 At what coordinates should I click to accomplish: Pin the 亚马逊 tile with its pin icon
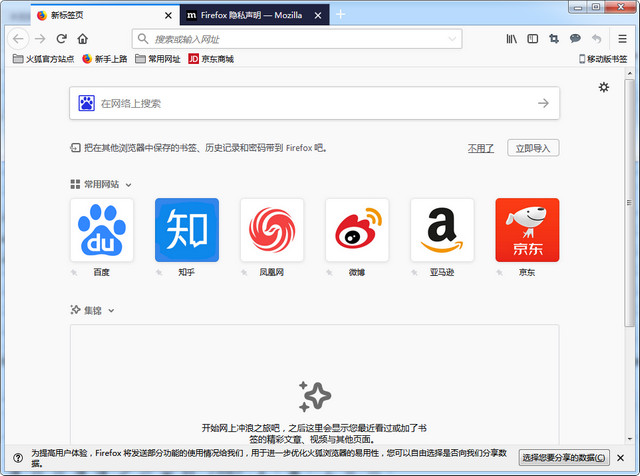(414, 272)
